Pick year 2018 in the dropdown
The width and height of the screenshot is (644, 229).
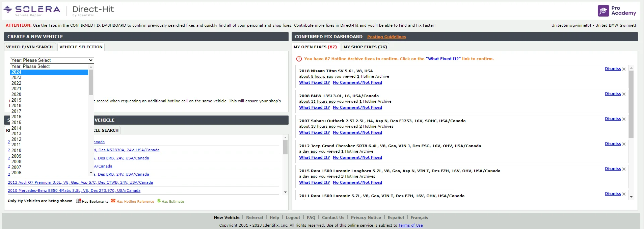tap(49, 106)
